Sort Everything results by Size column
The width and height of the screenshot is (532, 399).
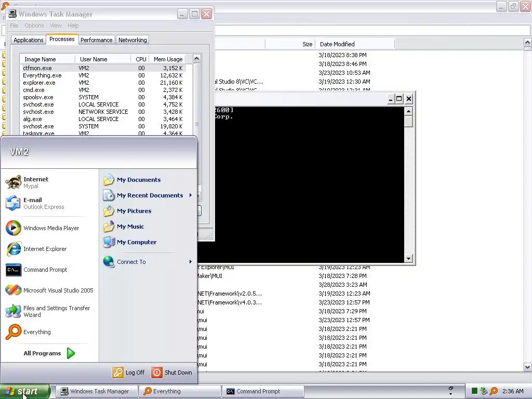(x=290, y=44)
